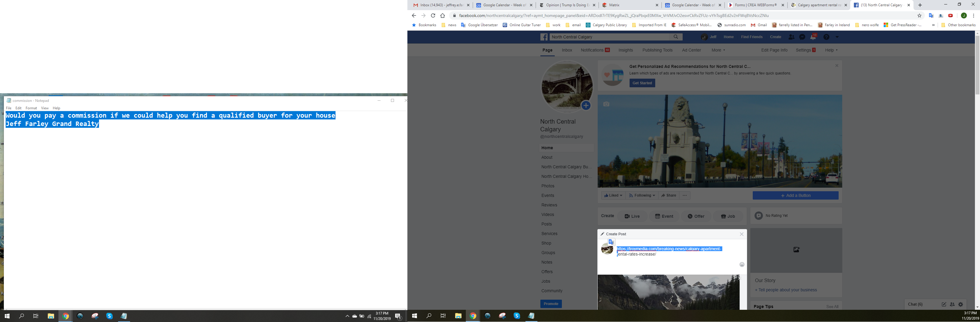Open the Other bookmarks folder
Image resolution: width=980 pixels, height=322 pixels.
pos(958,25)
